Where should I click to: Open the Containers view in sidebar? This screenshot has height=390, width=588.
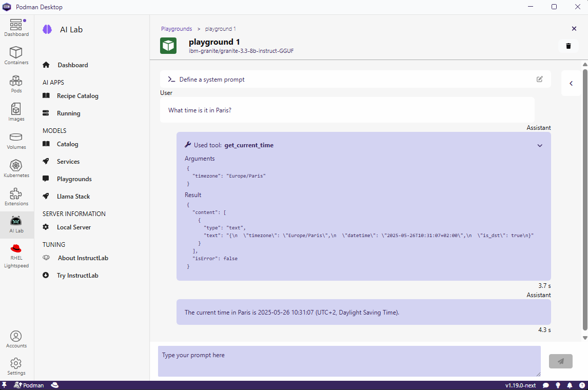[x=16, y=55]
